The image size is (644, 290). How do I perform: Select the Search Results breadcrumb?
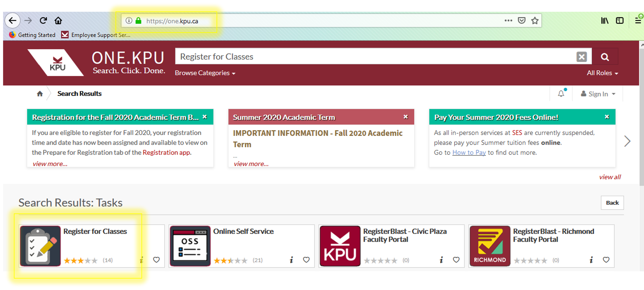point(79,93)
